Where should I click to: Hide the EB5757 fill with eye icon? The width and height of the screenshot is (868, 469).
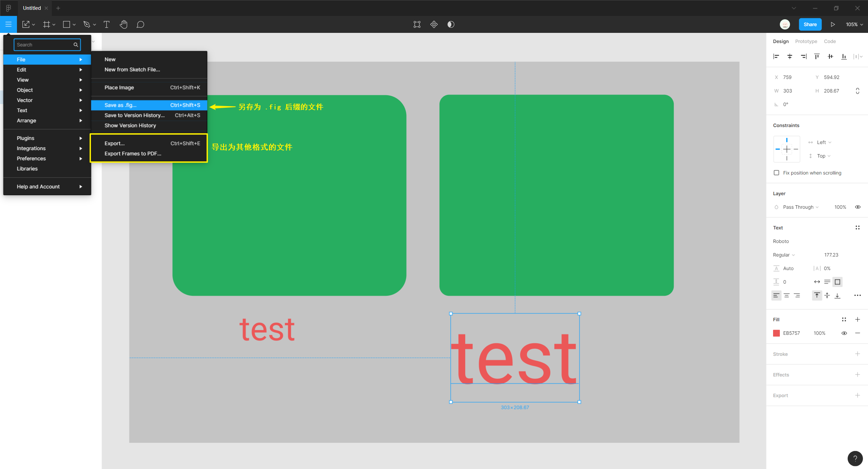tap(844, 333)
